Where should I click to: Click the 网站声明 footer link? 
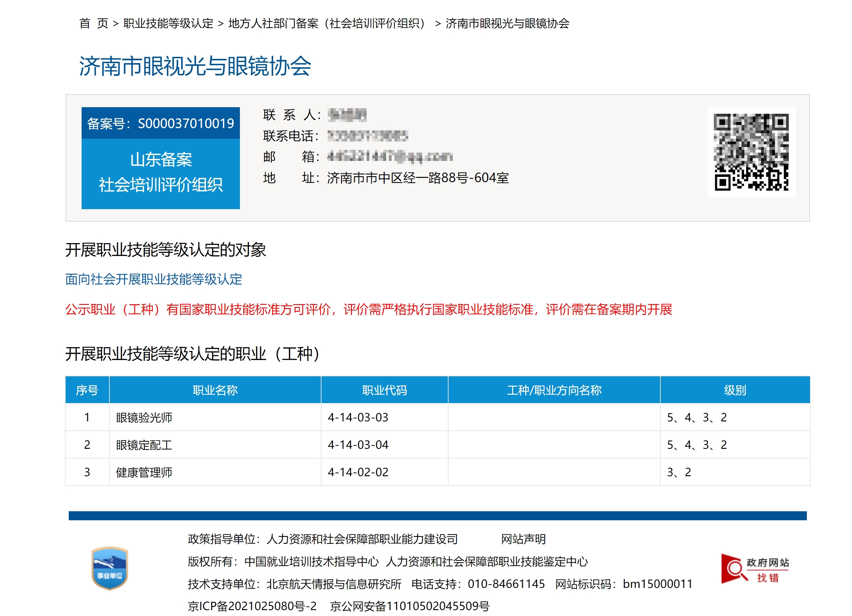pyautogui.click(x=523, y=539)
